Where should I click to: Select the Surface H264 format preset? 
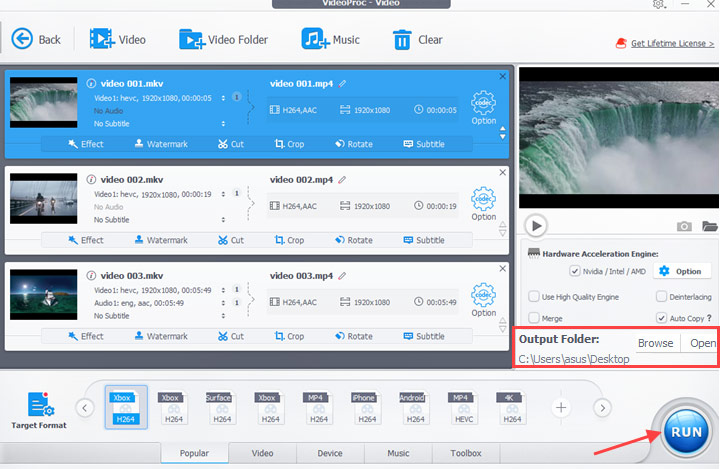tap(222, 408)
